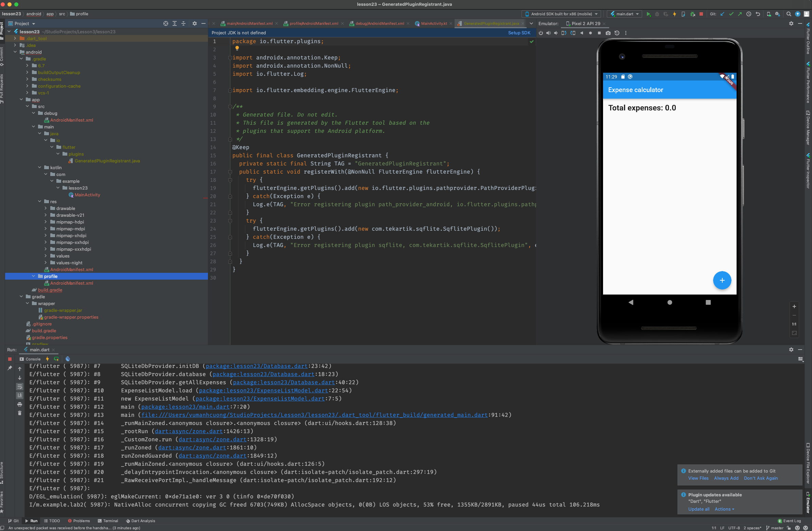Open Git update (pull) blue arrow icon
This screenshot has width=812, height=531.
[722, 14]
